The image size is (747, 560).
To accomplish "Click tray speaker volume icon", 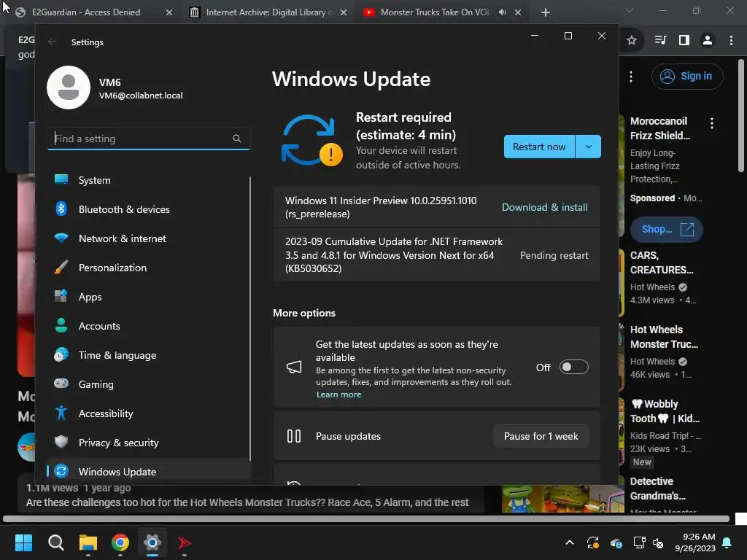I will (x=658, y=542).
